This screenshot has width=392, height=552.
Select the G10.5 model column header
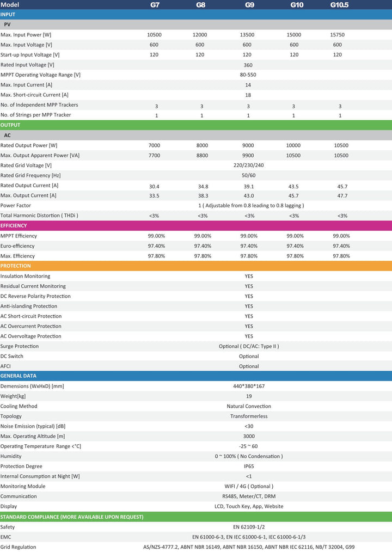click(x=339, y=5)
